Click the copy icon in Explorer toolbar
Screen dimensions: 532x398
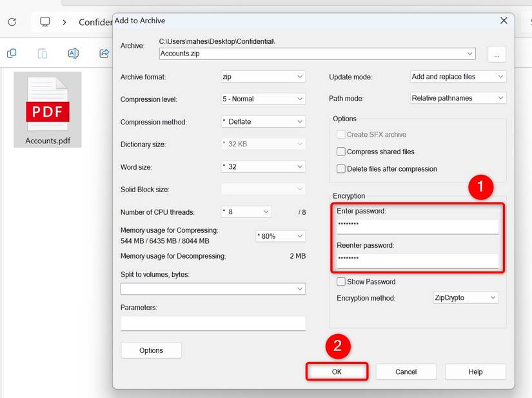click(12, 54)
